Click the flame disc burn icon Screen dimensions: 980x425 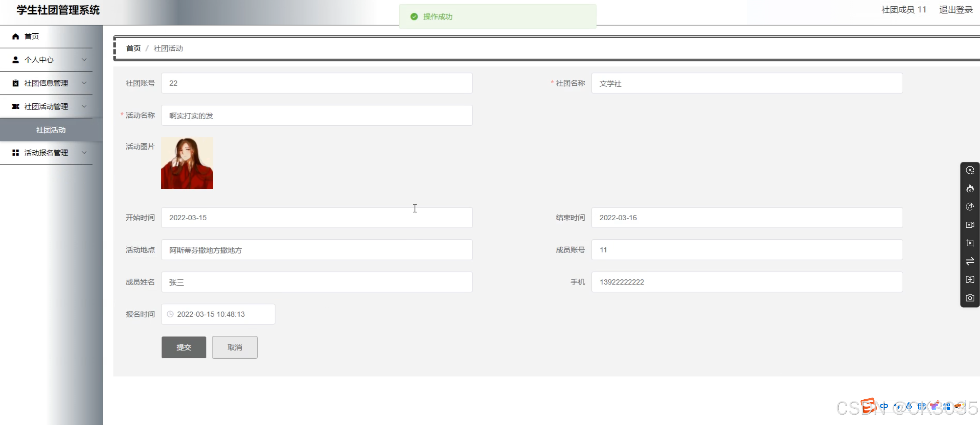(x=970, y=188)
